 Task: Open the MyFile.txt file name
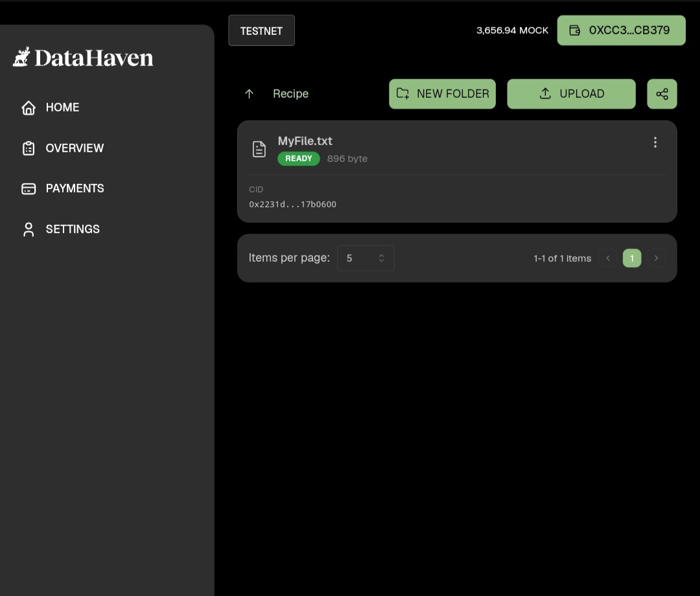305,141
